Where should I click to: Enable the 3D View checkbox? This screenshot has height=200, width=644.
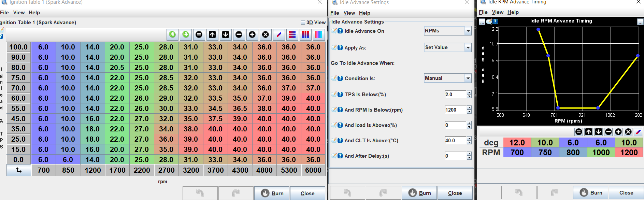coord(303,23)
